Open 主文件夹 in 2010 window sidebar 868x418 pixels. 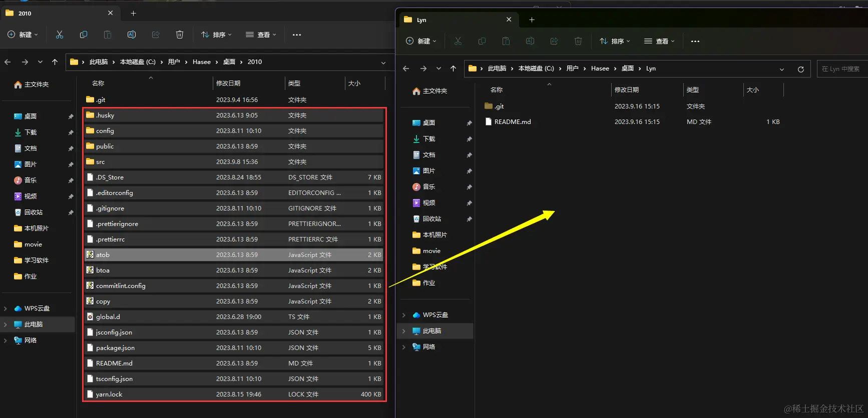tap(32, 84)
